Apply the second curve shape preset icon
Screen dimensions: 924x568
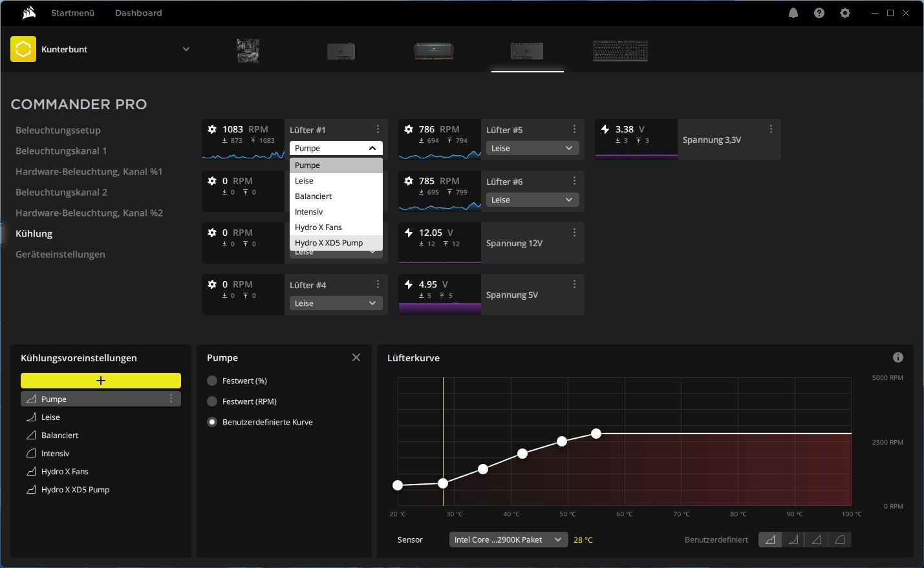pyautogui.click(x=793, y=540)
